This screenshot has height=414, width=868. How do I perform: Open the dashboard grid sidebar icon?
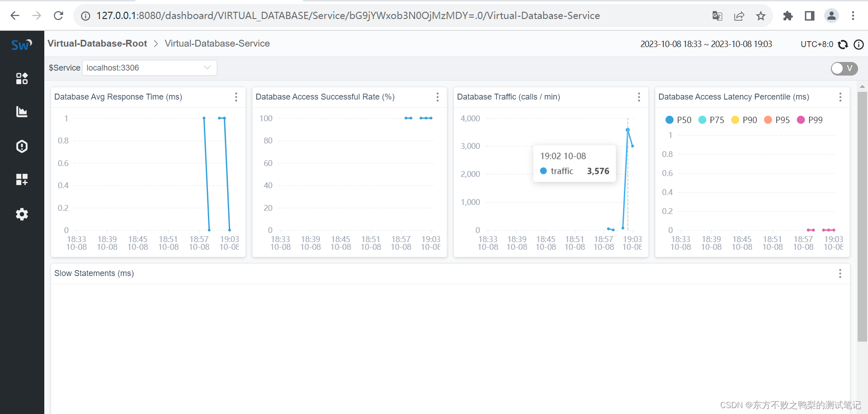click(22, 78)
